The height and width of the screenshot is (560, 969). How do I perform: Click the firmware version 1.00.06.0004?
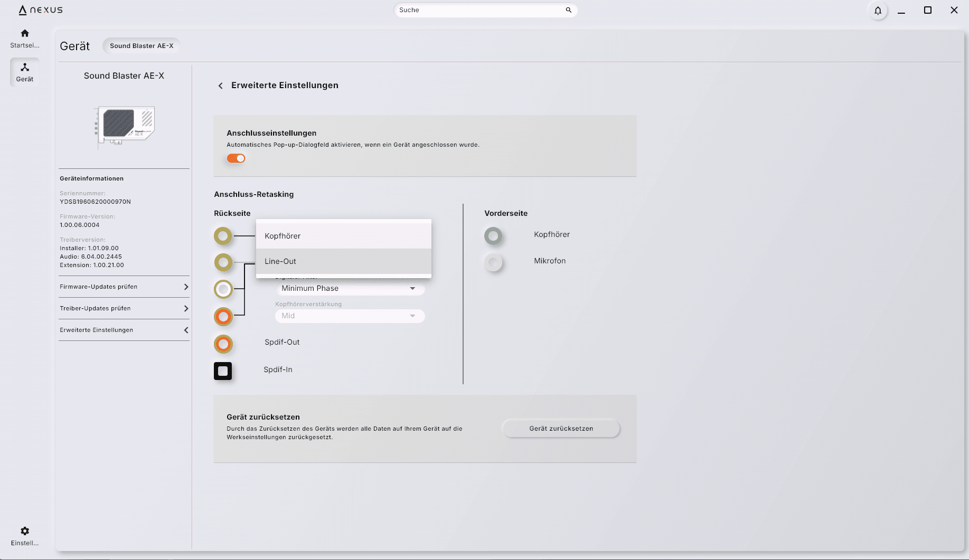(79, 225)
